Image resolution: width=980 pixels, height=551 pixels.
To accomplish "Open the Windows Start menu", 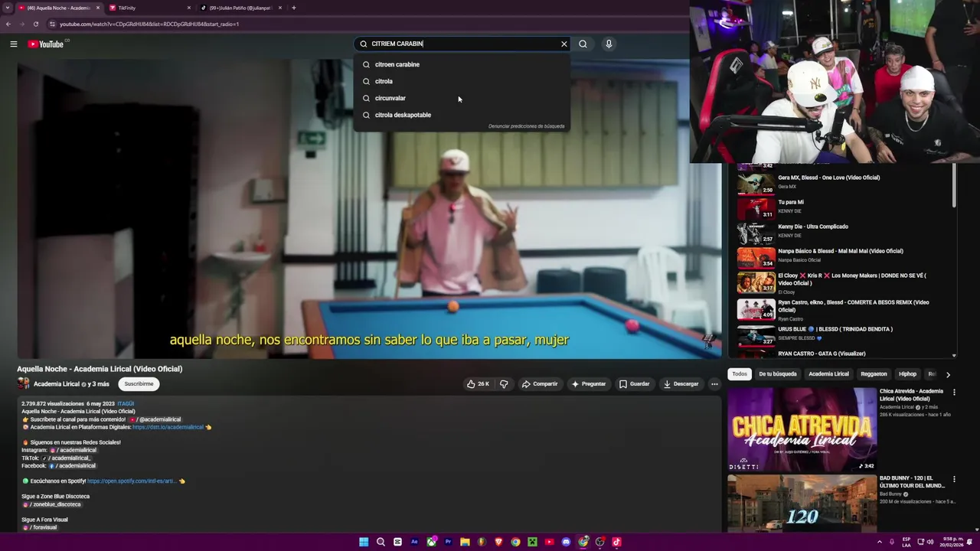I will click(364, 542).
